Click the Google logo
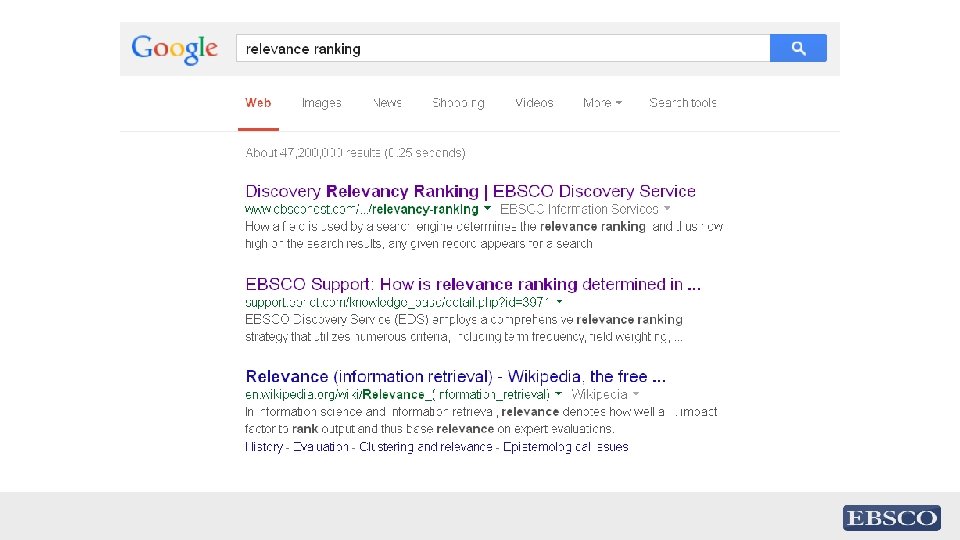The height and width of the screenshot is (540, 960). coord(174,49)
